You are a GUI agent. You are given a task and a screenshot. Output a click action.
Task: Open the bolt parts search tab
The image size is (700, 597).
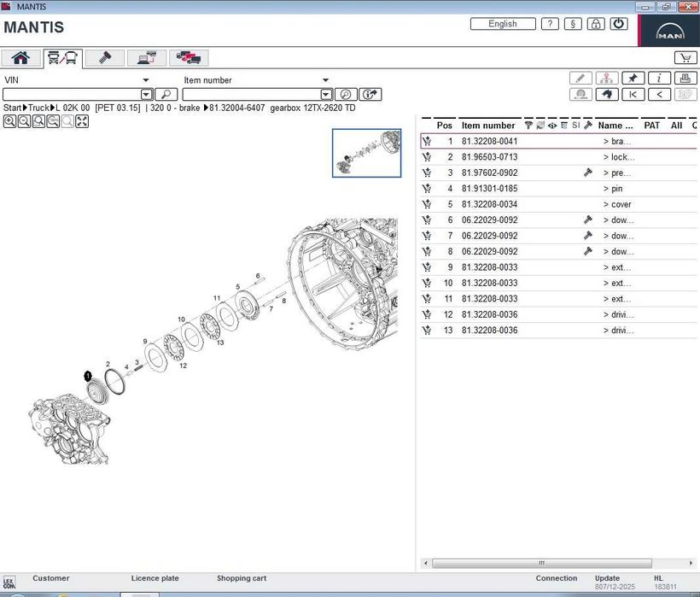[105, 58]
